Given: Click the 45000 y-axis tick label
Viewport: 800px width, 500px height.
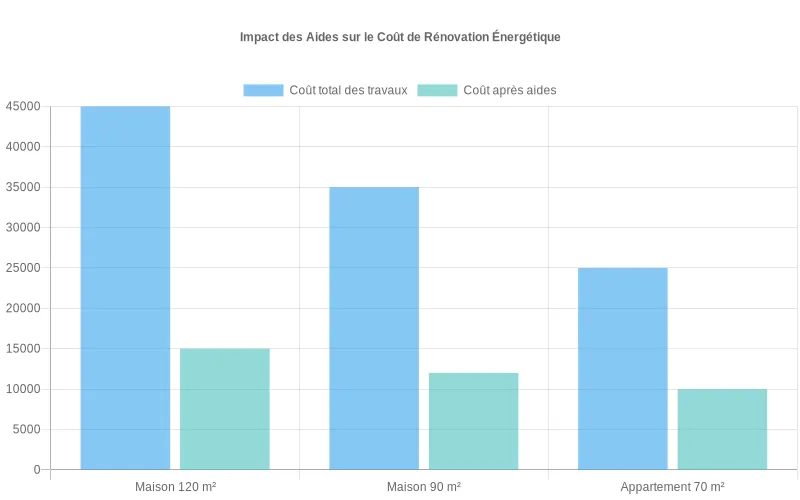Looking at the screenshot, I should pyautogui.click(x=23, y=106).
